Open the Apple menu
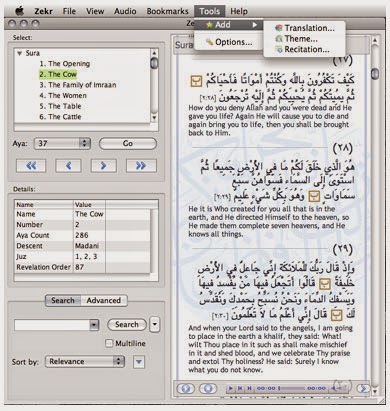Image resolution: width=390 pixels, height=411 pixels. click(x=20, y=11)
